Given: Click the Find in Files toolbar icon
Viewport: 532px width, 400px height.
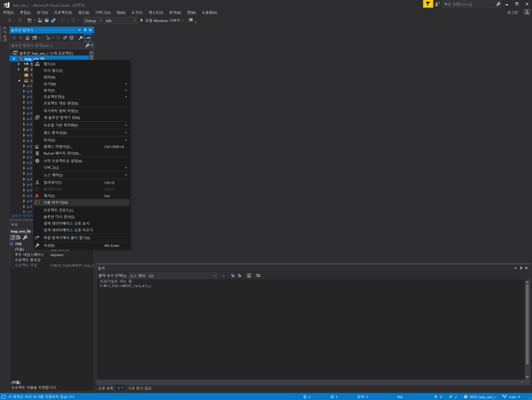Looking at the screenshot, I should coord(190,20).
